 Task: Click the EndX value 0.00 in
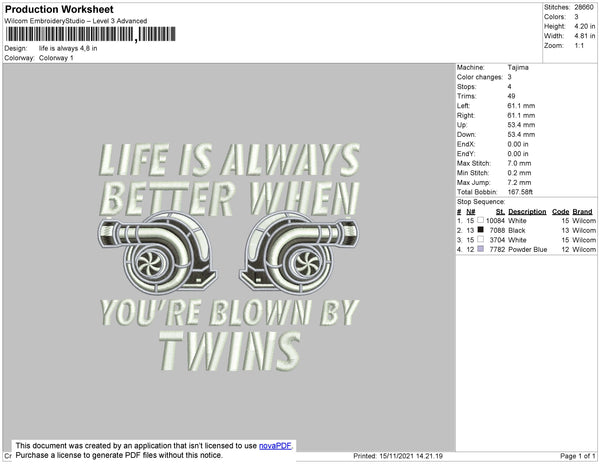tap(518, 144)
